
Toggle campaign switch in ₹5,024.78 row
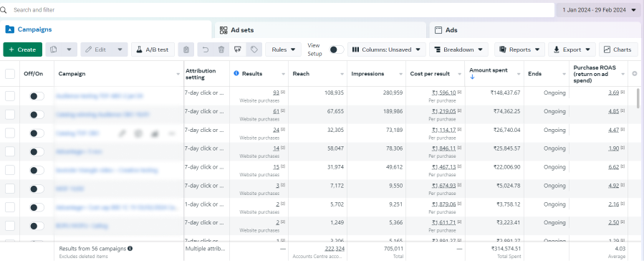point(37,189)
